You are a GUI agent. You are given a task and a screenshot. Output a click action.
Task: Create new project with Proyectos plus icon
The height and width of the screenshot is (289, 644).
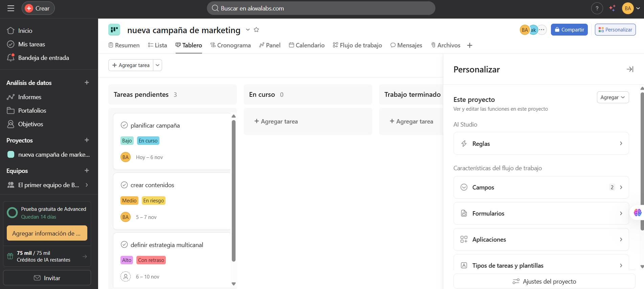click(x=87, y=140)
